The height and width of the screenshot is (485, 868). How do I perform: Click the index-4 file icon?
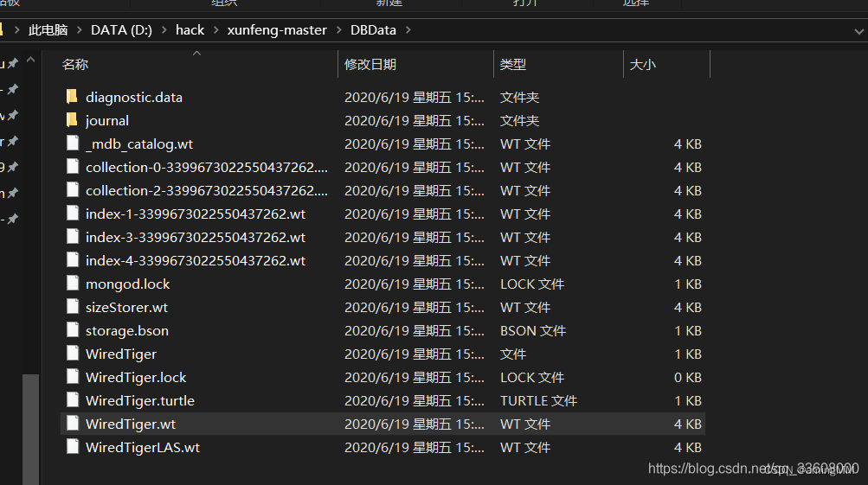tap(73, 260)
